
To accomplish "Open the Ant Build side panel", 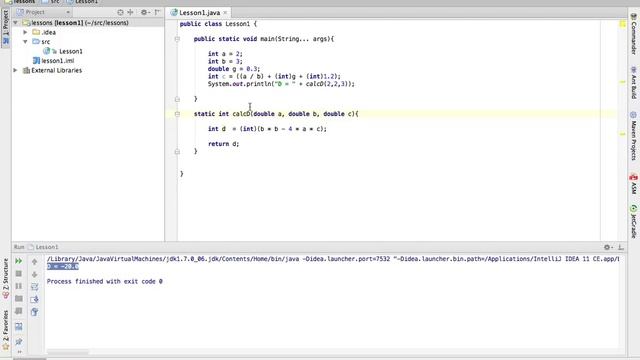I will click(x=633, y=83).
